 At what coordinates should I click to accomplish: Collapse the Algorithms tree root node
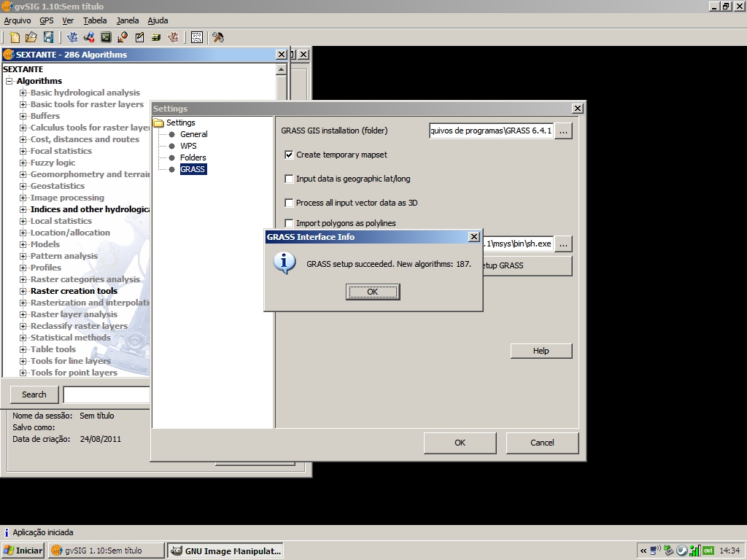[x=10, y=81]
